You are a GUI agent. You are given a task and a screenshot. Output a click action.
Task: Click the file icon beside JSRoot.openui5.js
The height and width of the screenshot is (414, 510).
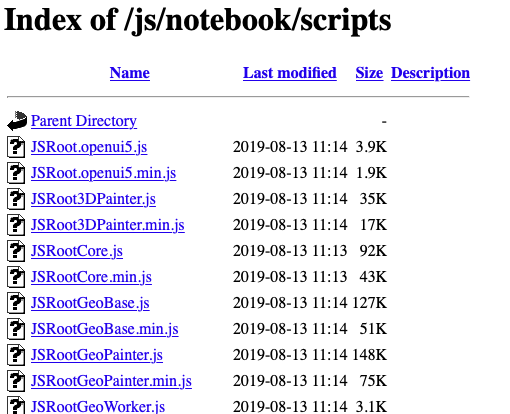click(16, 147)
